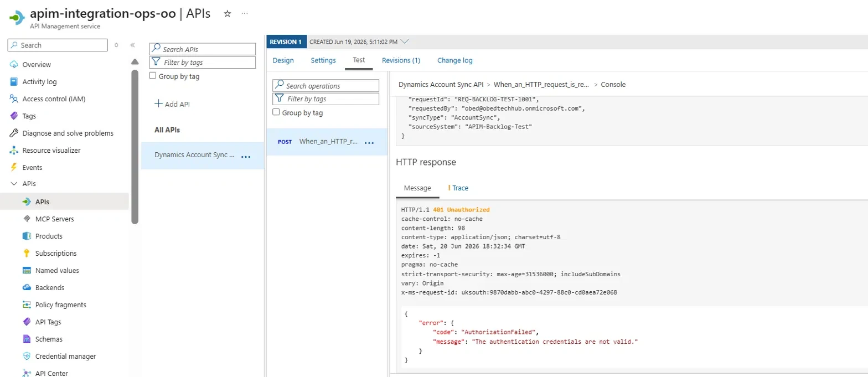Click the Access control (IAM) people icon
Viewport: 868px width, 377px height.
click(x=14, y=99)
